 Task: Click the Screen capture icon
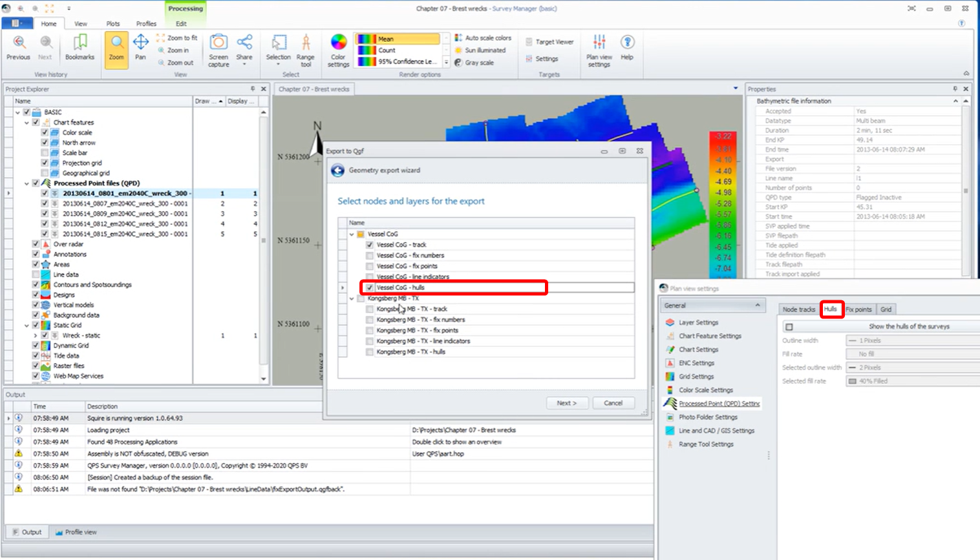pos(218,49)
